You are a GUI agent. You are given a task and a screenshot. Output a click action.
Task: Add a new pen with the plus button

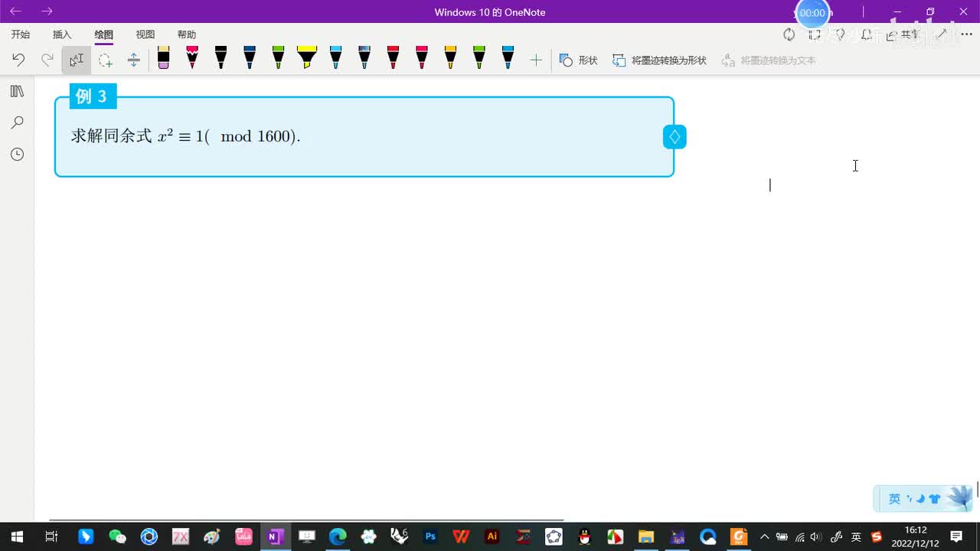[536, 60]
